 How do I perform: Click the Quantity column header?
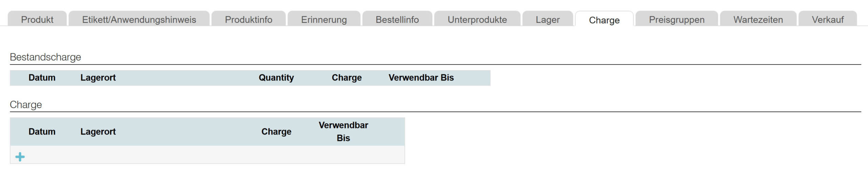click(276, 78)
